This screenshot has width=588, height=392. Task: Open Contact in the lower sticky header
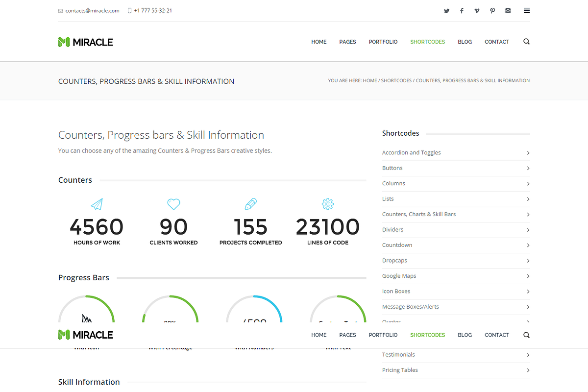click(x=497, y=335)
